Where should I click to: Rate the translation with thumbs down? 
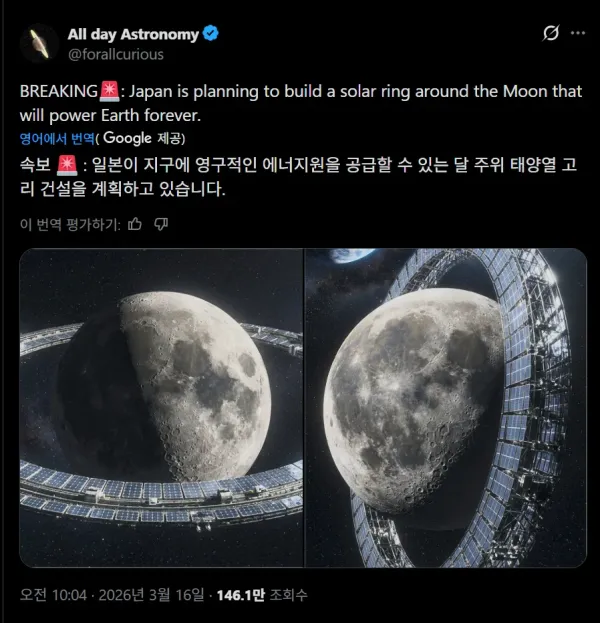point(161,224)
